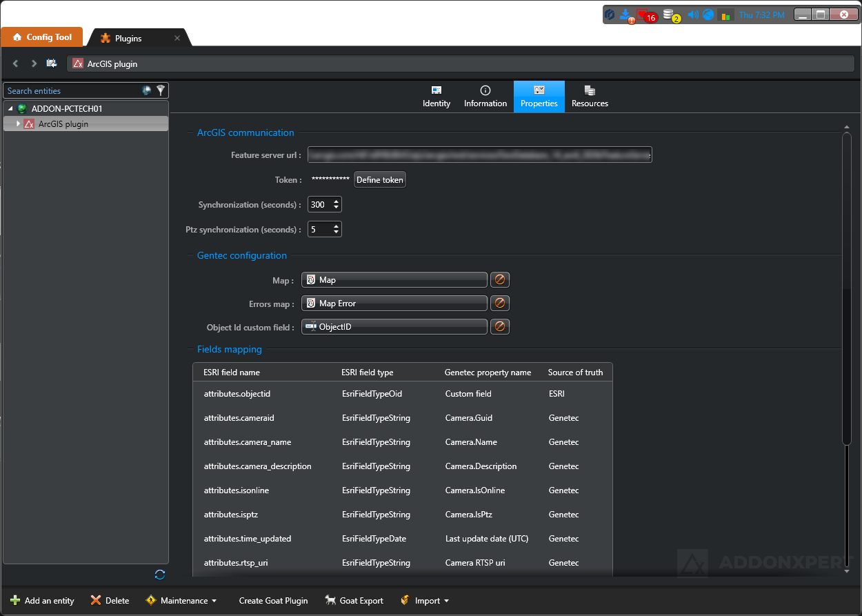This screenshot has height=616, width=862.
Task: Open the Resources tab
Action: (x=590, y=97)
